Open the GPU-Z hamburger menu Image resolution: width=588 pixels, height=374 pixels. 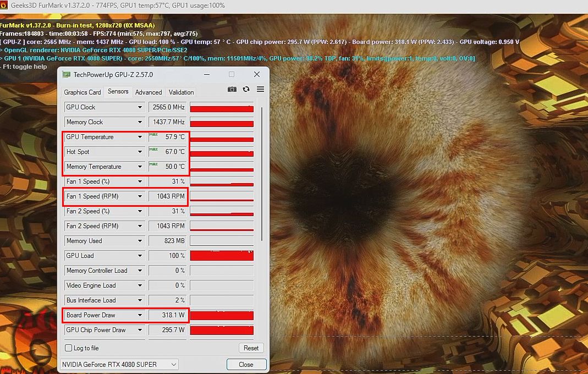tap(260, 89)
